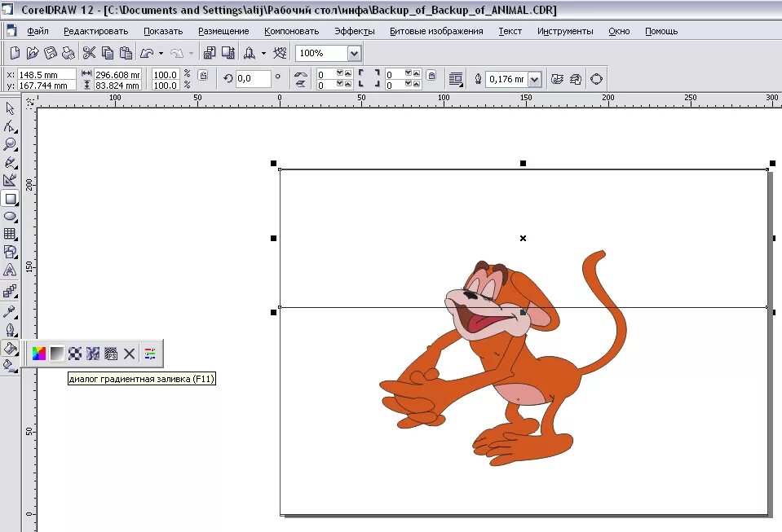The height and width of the screenshot is (532, 782).
Task: Click the Fill bucket tool
Action: (10, 348)
